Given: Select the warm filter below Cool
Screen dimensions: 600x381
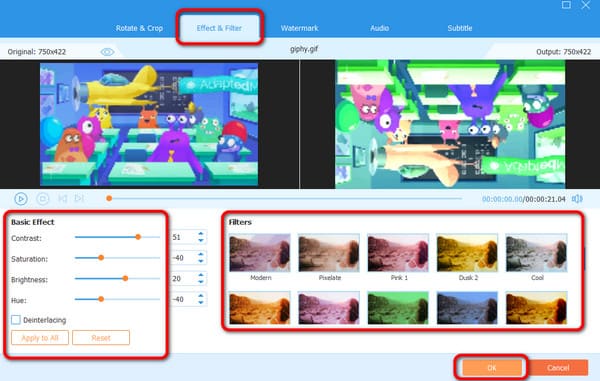Looking at the screenshot, I should point(536,308).
